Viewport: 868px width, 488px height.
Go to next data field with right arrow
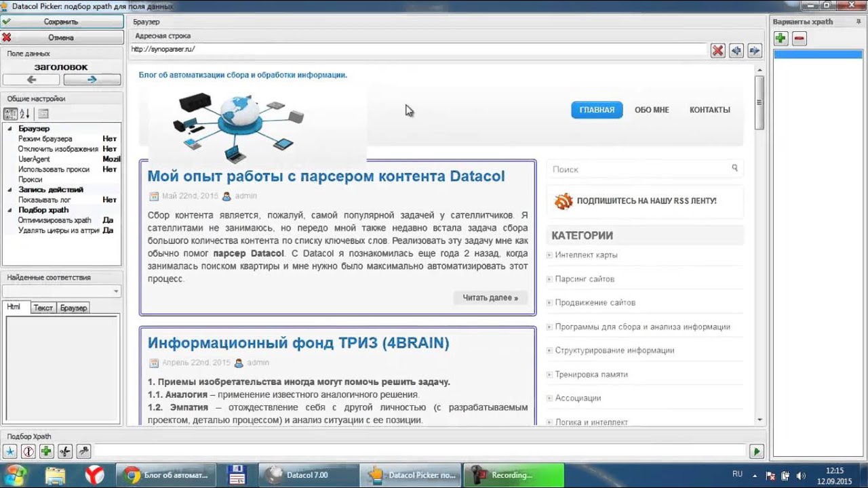[92, 80]
